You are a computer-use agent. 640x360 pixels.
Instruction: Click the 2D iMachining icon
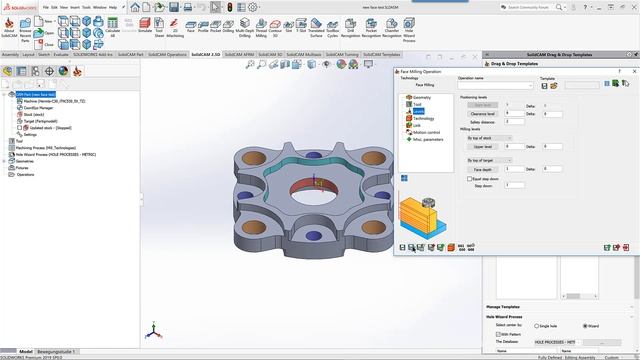tap(175, 27)
